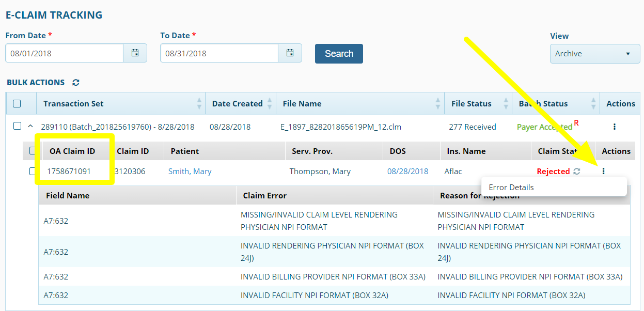Select OA Claim ID value 1758671091
The height and width of the screenshot is (311, 644).
tap(69, 172)
